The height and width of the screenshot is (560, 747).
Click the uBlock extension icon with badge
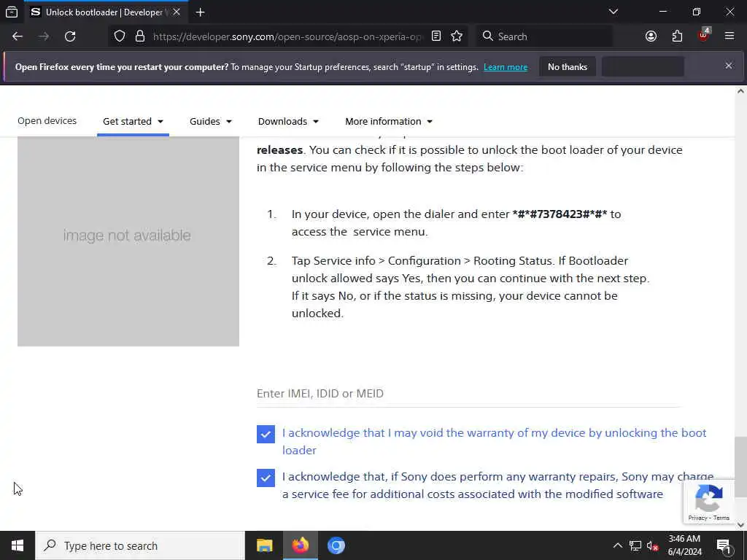pos(704,35)
